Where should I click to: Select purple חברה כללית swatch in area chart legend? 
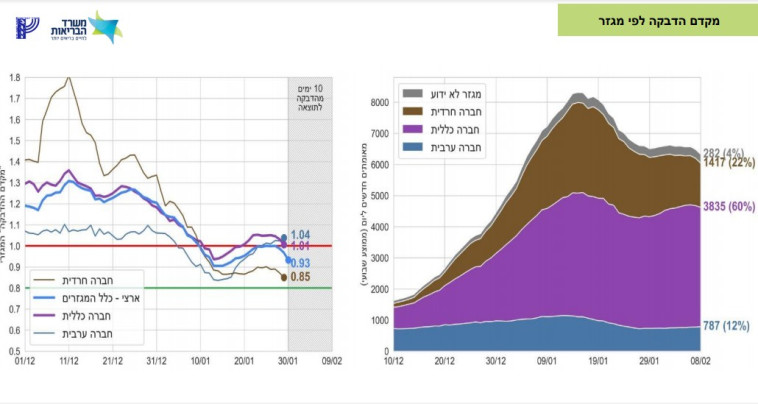tap(414, 129)
